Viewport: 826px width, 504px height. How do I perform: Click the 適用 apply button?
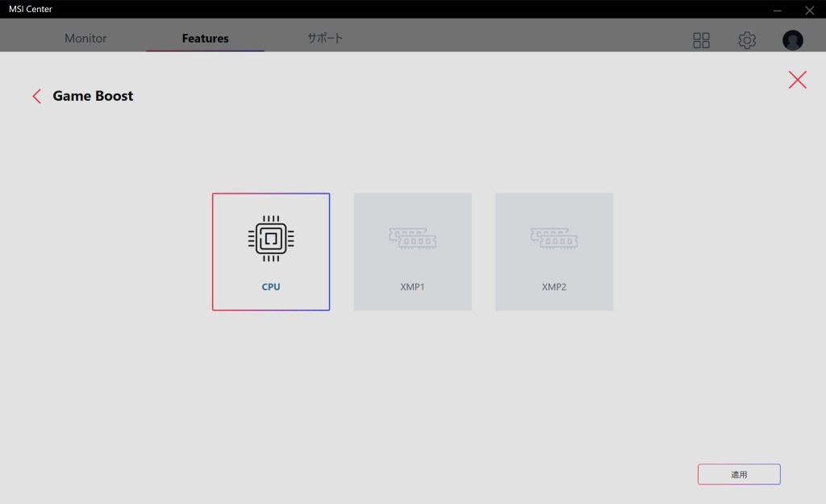tap(739, 474)
